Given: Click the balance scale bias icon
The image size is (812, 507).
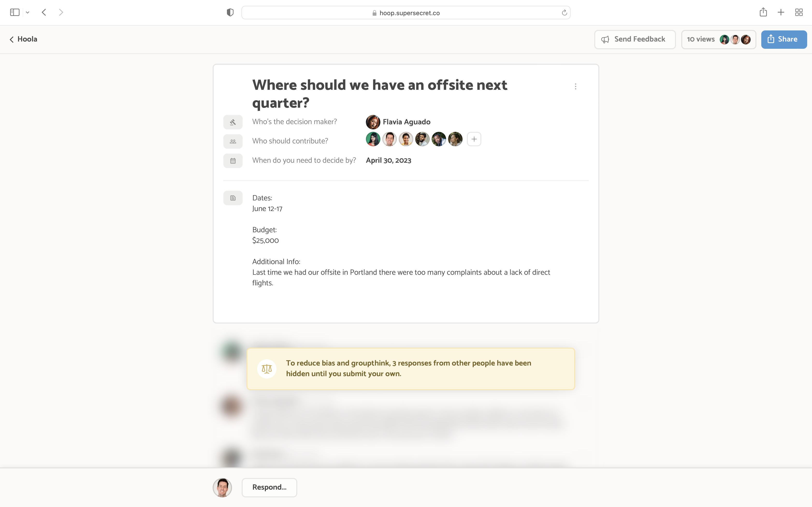Looking at the screenshot, I should pyautogui.click(x=267, y=369).
